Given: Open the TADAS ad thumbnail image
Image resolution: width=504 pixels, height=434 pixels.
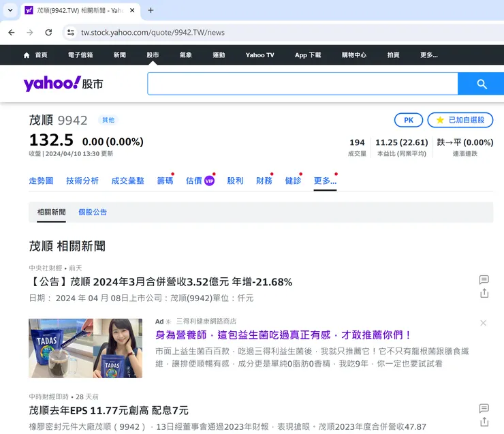Looking at the screenshot, I should (86, 348).
